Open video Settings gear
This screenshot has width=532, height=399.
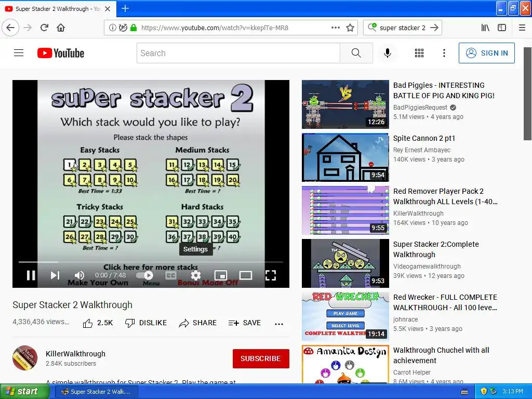tap(196, 275)
